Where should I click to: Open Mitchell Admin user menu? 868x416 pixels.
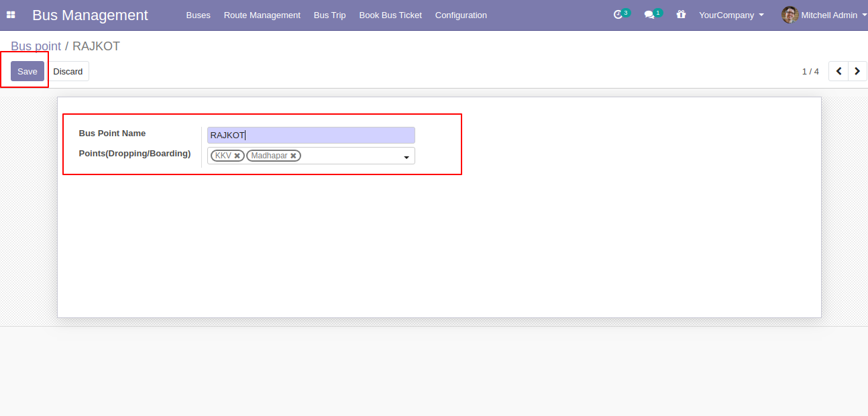(x=824, y=15)
